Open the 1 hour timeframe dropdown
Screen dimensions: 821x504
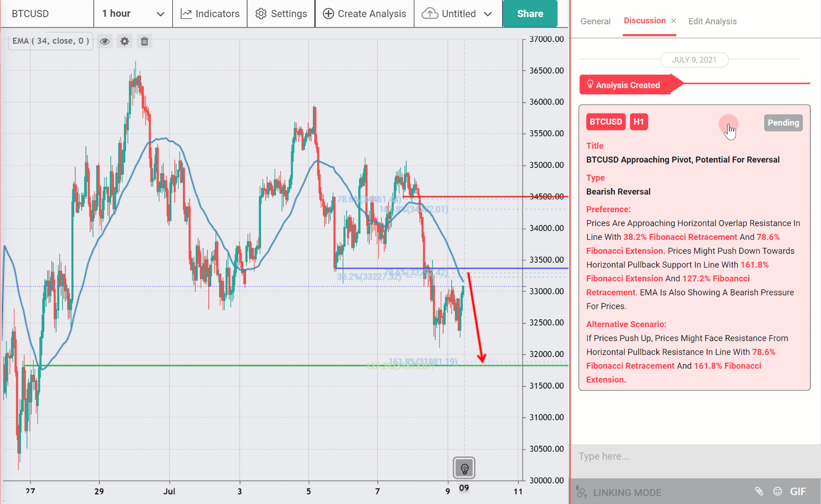(x=134, y=14)
